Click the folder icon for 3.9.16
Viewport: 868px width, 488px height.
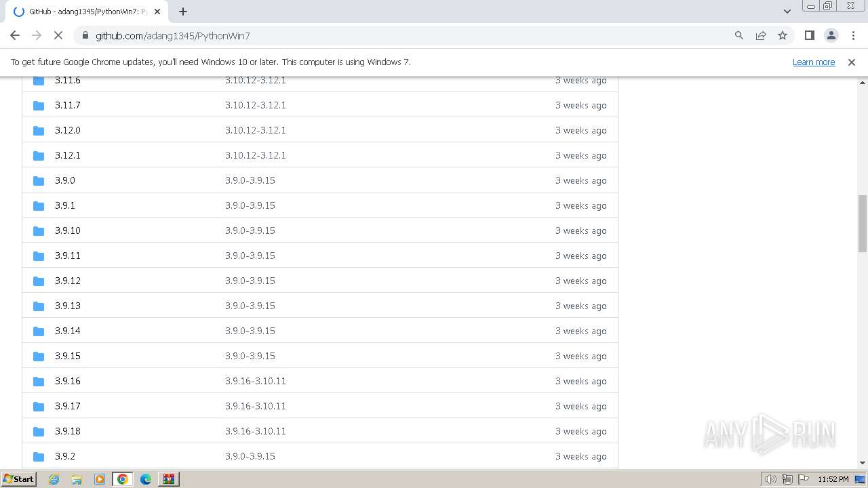(x=39, y=382)
